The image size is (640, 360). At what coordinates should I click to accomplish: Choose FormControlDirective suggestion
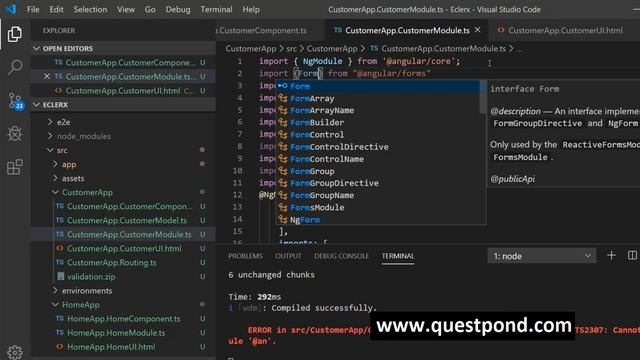(x=378, y=147)
